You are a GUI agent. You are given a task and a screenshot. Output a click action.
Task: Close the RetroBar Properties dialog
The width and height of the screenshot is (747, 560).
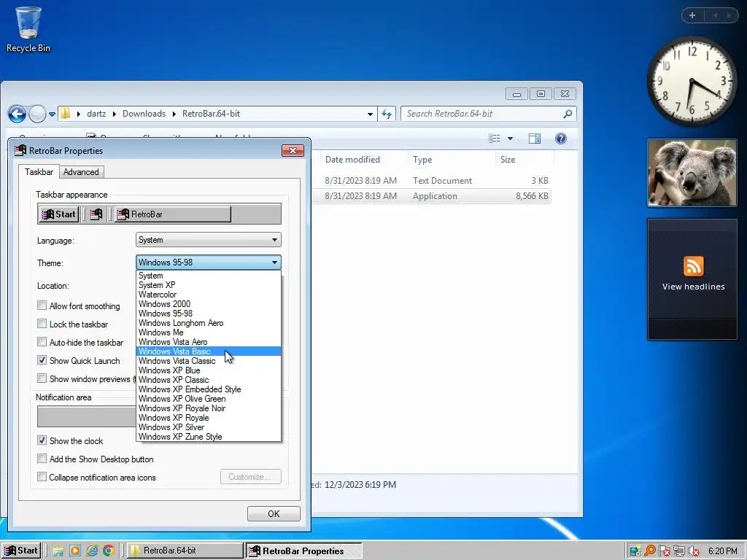(x=293, y=150)
